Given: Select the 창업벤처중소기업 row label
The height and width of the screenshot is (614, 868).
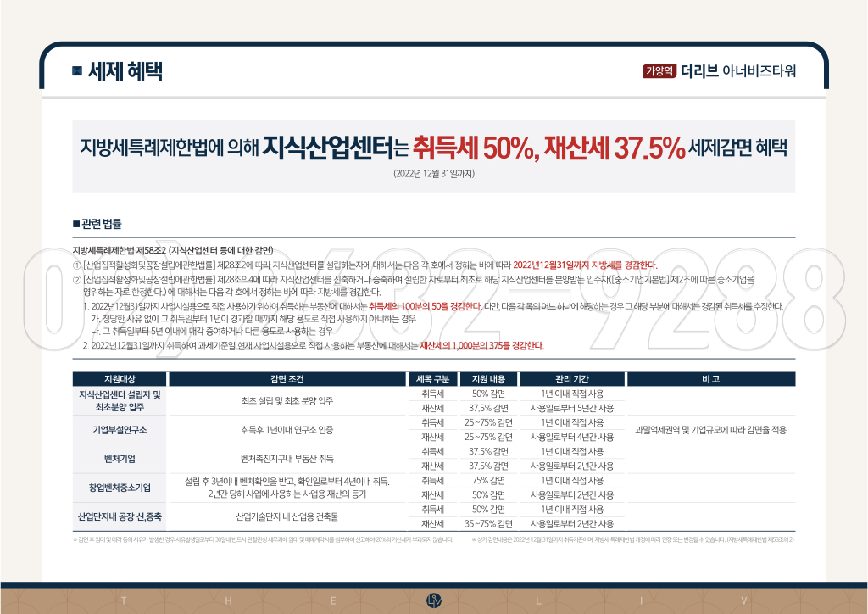Looking at the screenshot, I should [120, 488].
